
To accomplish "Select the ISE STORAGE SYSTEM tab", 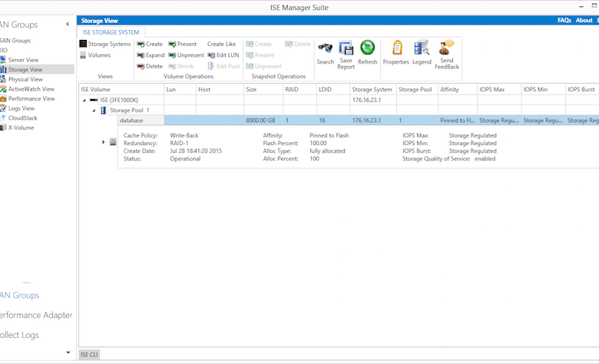I will pyautogui.click(x=111, y=32).
